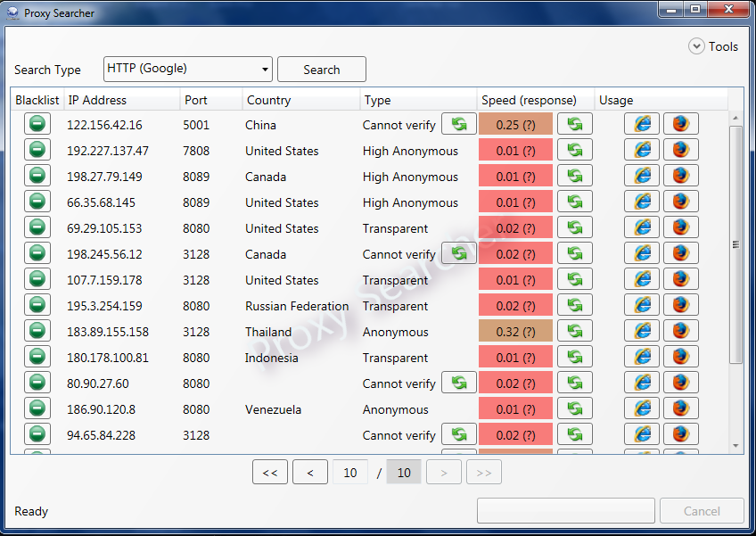Refresh speed for 195.3.254.159
The height and width of the screenshot is (536, 756).
[575, 305]
